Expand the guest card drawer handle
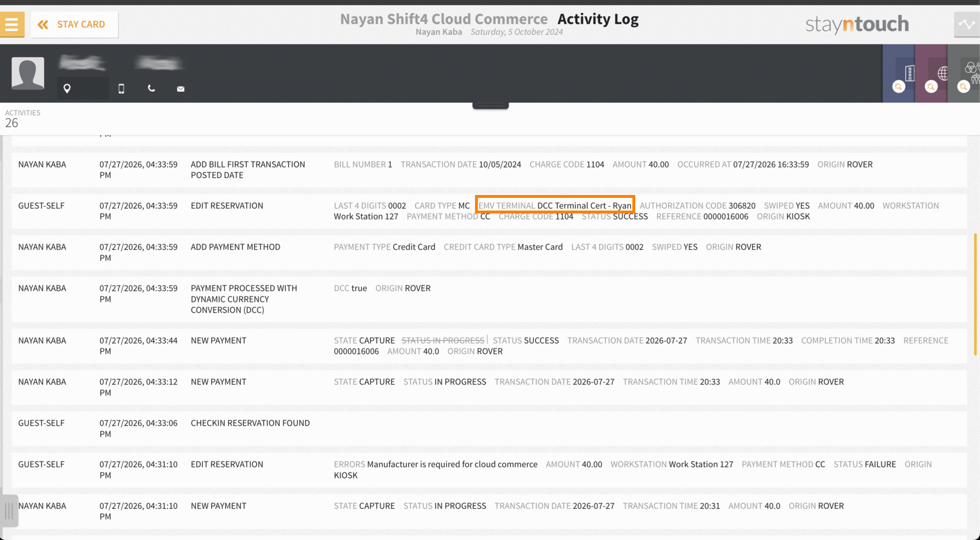980x540 pixels. click(x=491, y=106)
